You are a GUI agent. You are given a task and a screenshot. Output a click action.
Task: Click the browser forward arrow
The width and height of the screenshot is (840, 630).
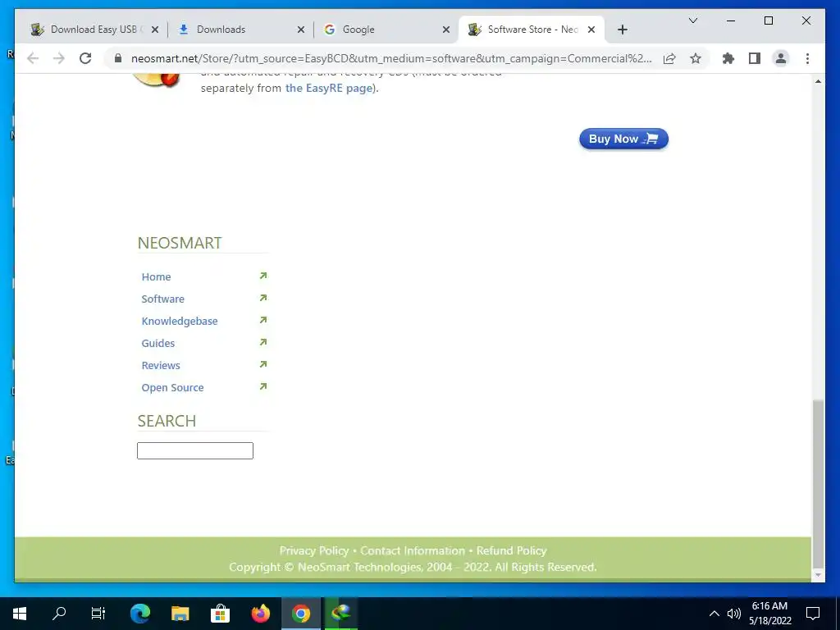pos(59,58)
